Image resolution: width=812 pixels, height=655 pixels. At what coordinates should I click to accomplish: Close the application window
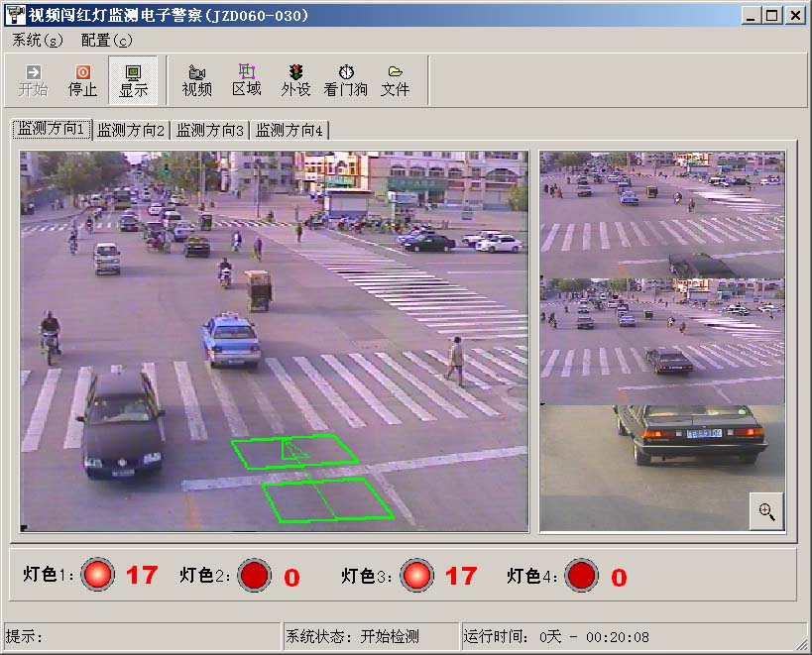pos(795,16)
